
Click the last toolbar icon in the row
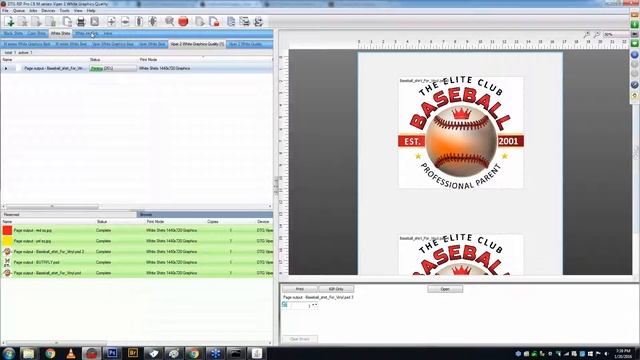click(x=258, y=22)
